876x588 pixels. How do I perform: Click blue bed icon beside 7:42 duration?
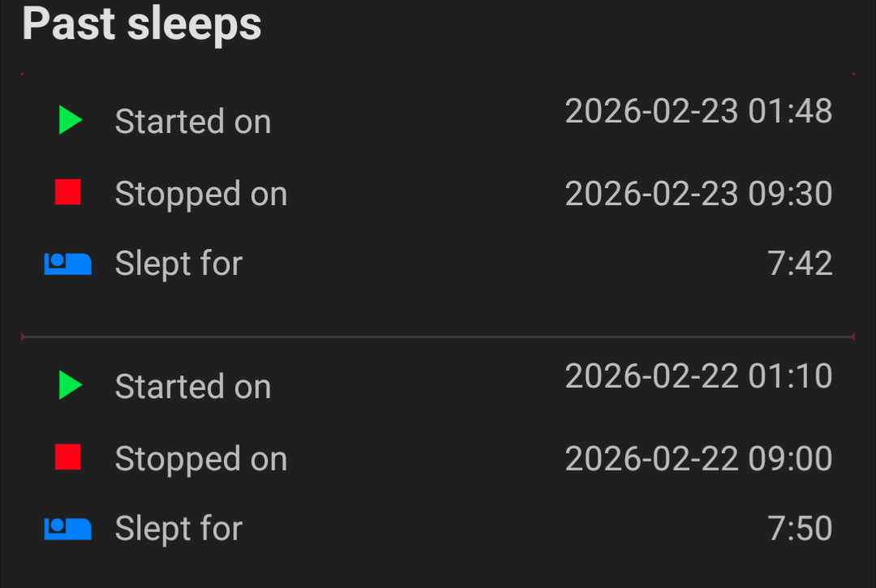coord(67,264)
